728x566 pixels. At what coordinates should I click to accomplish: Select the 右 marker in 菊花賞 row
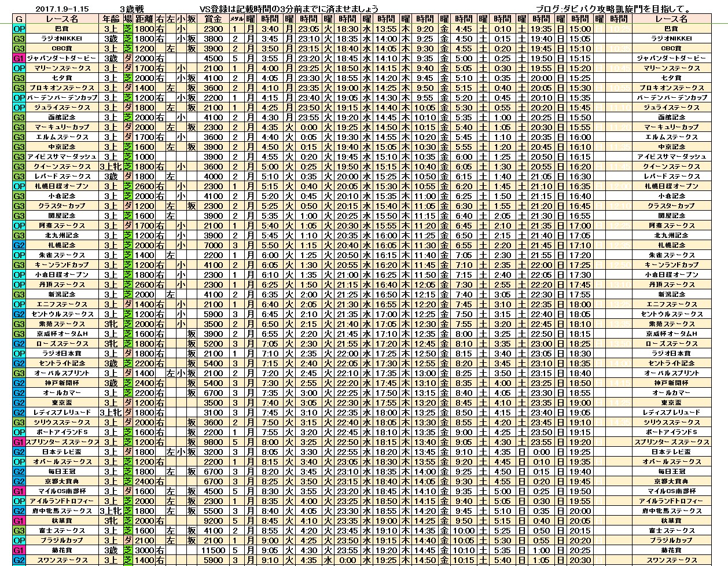(160, 550)
